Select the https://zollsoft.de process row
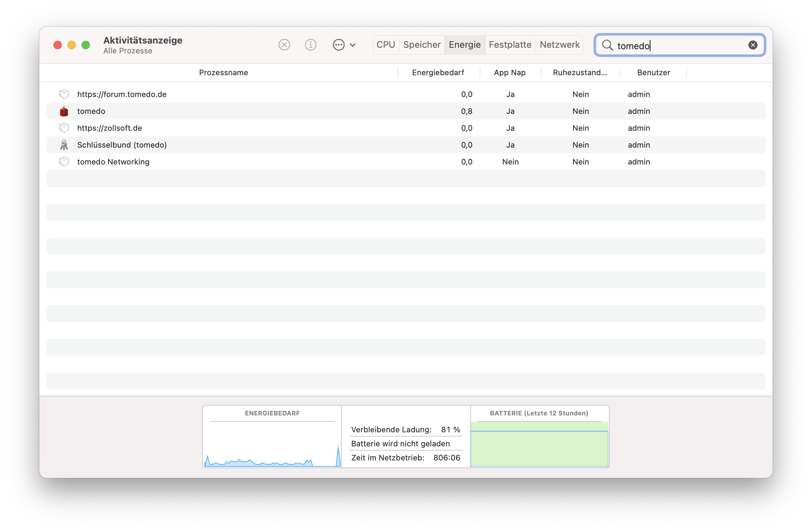 click(x=406, y=128)
